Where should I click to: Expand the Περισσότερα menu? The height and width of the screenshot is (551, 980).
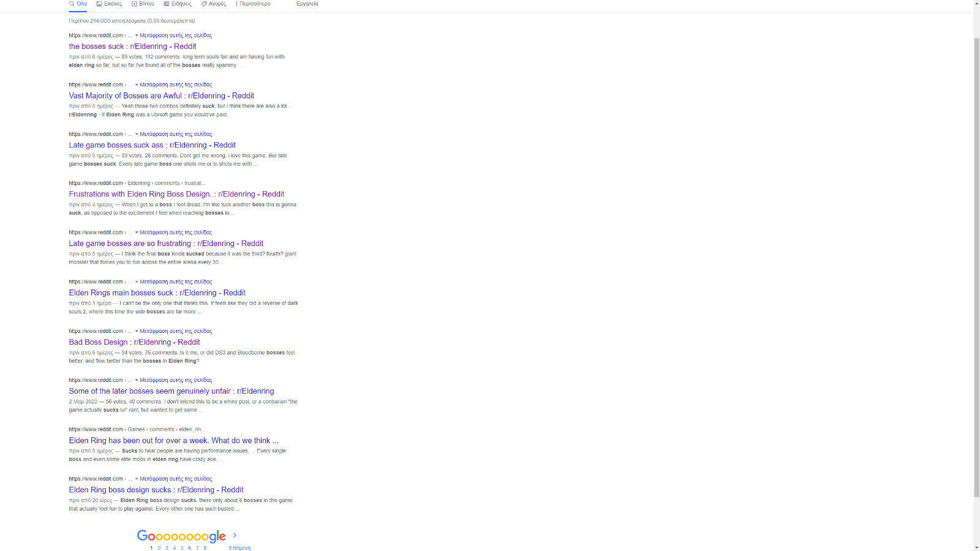tap(253, 4)
